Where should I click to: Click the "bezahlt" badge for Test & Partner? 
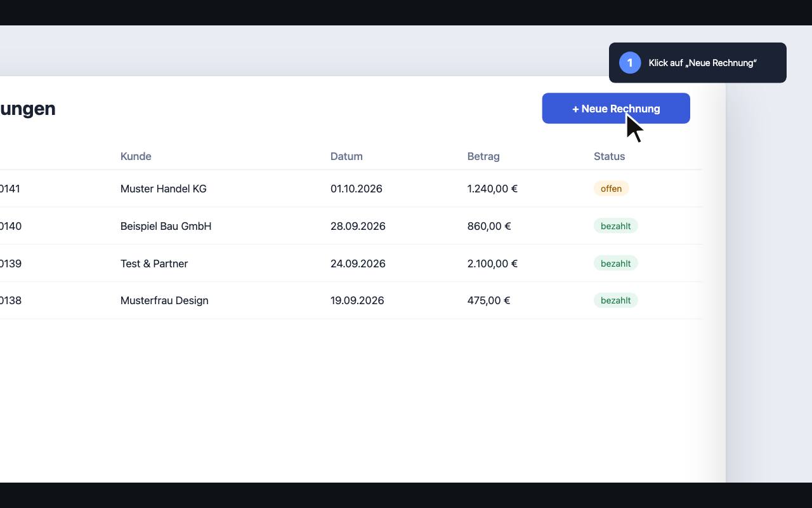pyautogui.click(x=616, y=264)
